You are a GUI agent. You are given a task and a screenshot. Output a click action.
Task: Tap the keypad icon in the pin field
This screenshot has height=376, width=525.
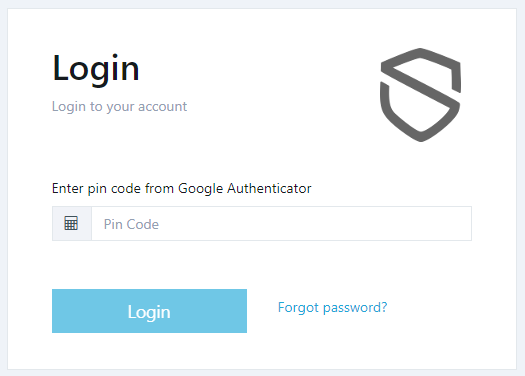point(71,223)
